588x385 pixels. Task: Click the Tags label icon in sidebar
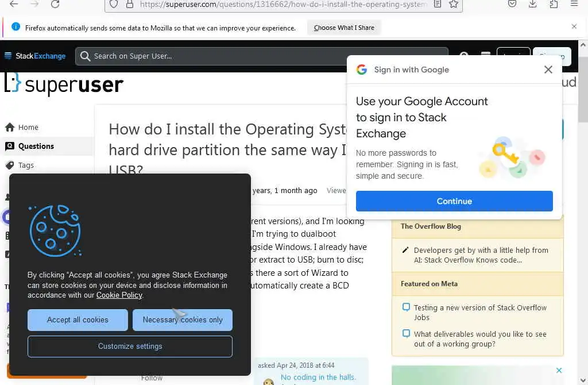click(x=10, y=165)
